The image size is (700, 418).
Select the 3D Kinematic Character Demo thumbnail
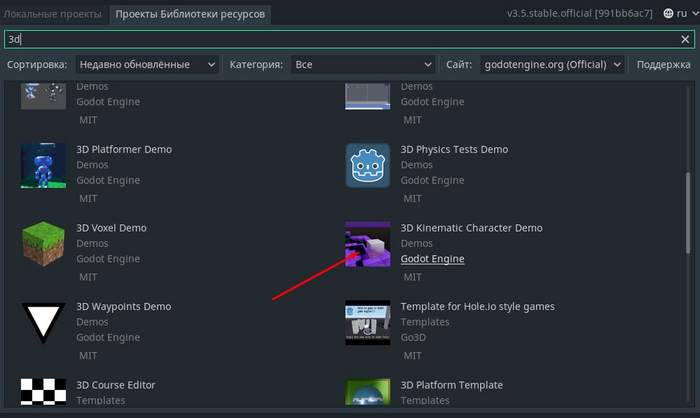point(367,244)
